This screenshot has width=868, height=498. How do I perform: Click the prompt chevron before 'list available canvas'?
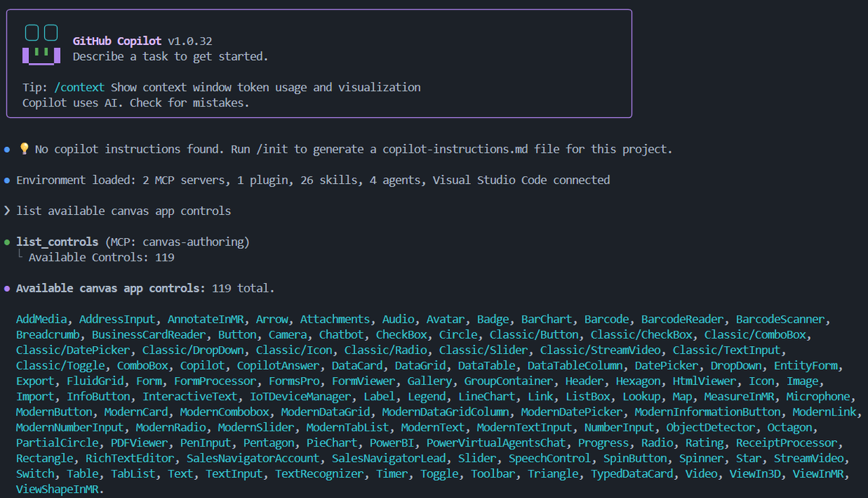[x=7, y=211]
